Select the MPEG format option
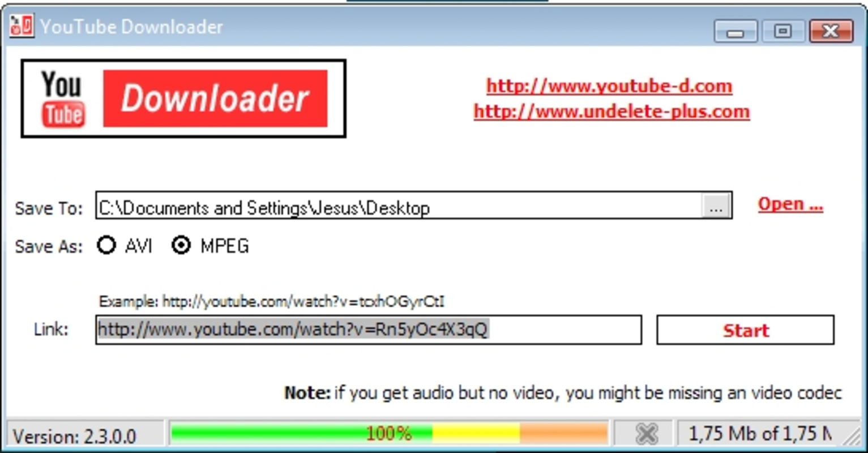Image resolution: width=868 pixels, height=453 pixels. [181, 245]
